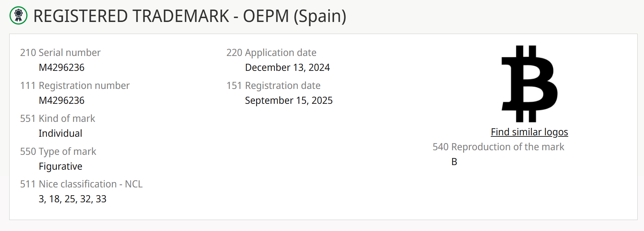Viewport: 644px width, 231px height.
Task: Open the Find similar logos link
Action: (x=529, y=132)
